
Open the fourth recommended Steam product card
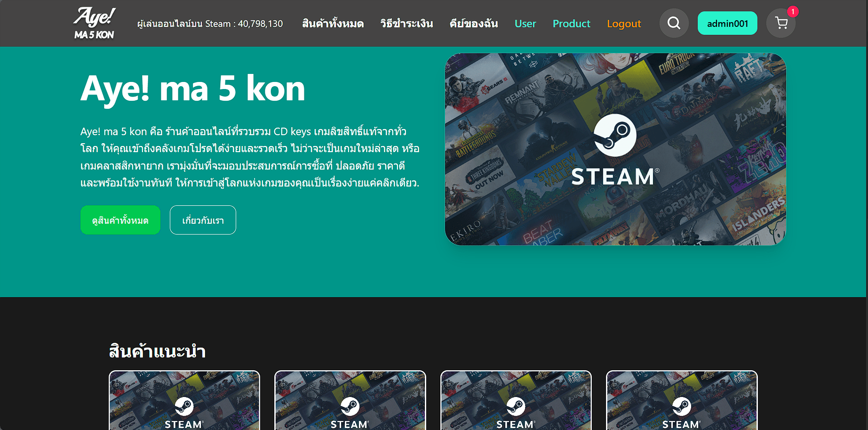point(682,400)
